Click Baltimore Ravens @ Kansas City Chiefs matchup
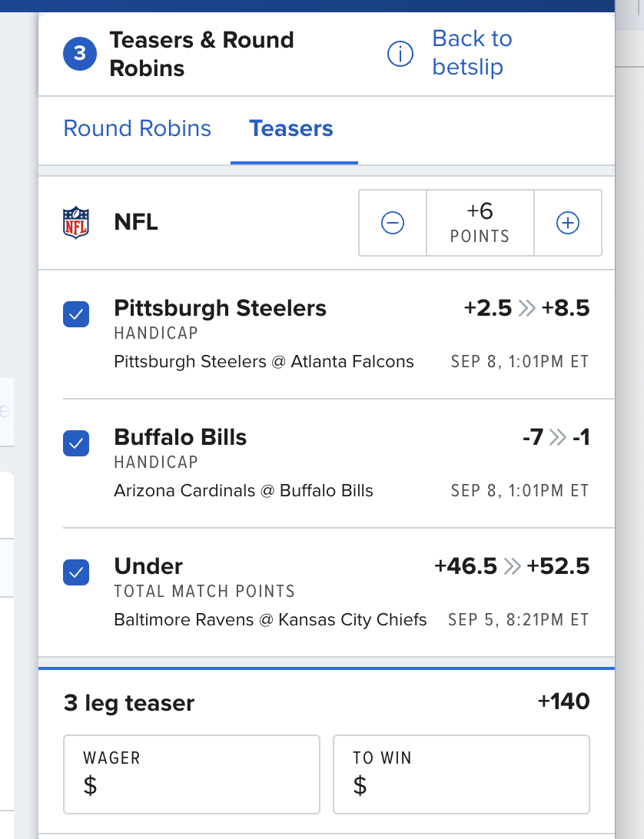Image resolution: width=644 pixels, height=839 pixels. coord(271,619)
